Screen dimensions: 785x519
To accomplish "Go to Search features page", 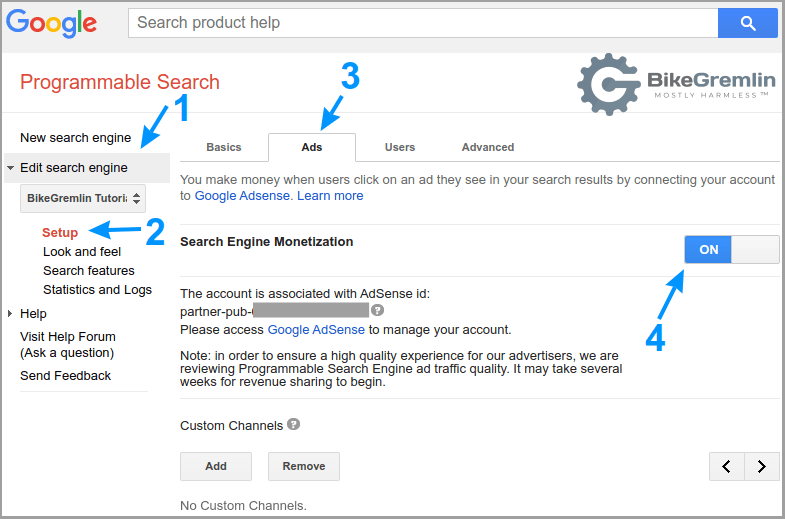I will click(x=89, y=271).
